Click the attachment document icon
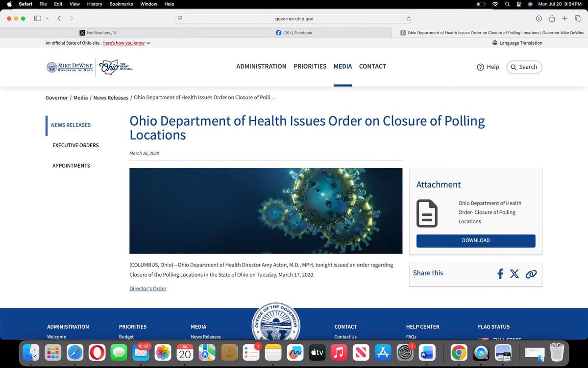 click(x=427, y=213)
